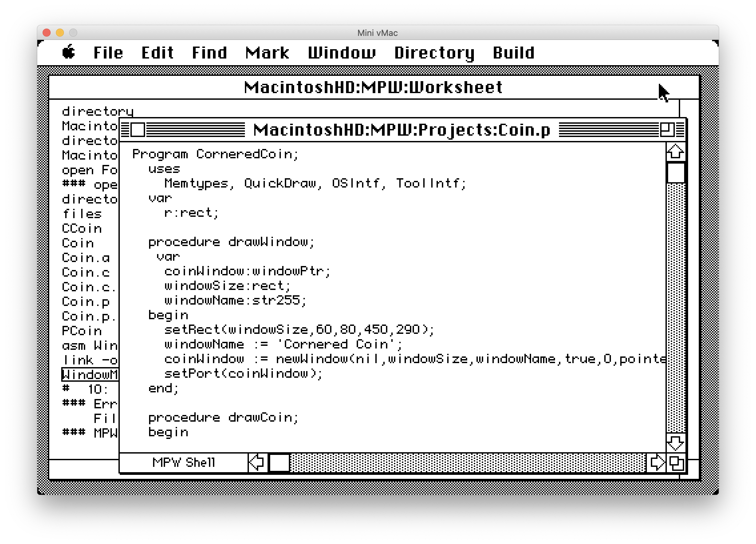Select WindowM entry in worksheet list
The width and height of the screenshot is (756, 544).
click(85, 374)
